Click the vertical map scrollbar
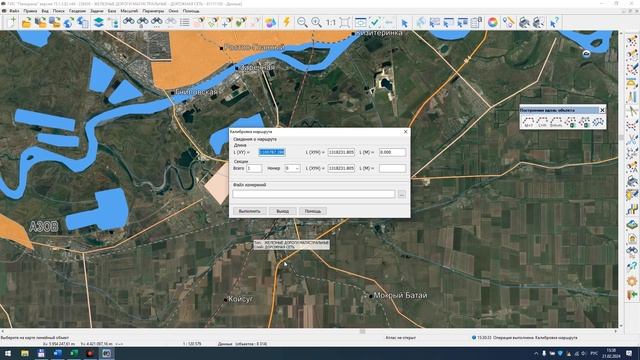 point(621,179)
